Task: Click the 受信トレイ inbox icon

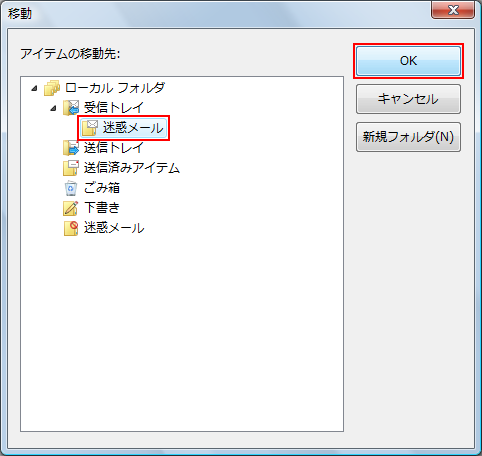Action: (71, 108)
